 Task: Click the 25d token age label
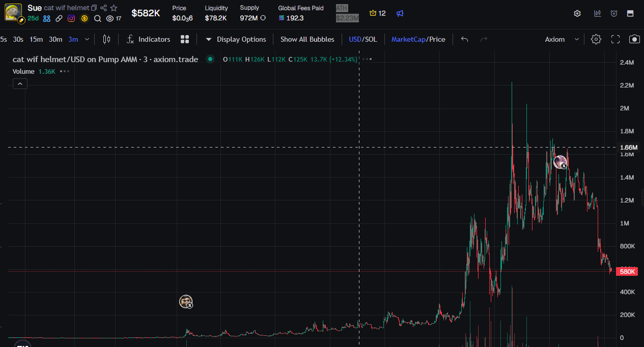click(x=33, y=18)
